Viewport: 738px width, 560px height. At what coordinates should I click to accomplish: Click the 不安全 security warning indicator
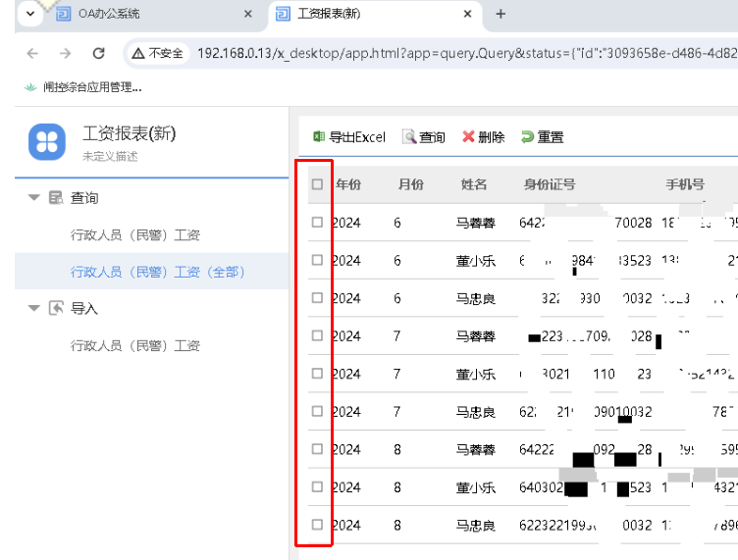157,53
